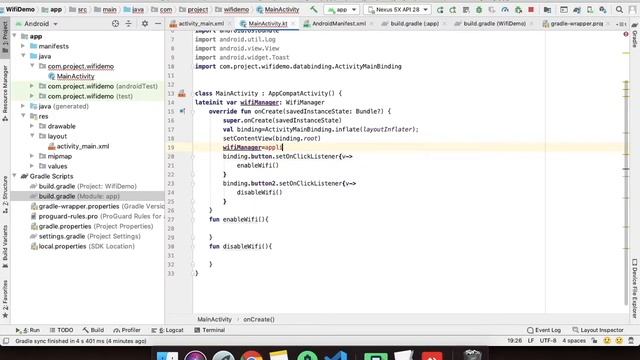
Task: Open the SDK Manager icon in toolbar
Action: point(603,9)
